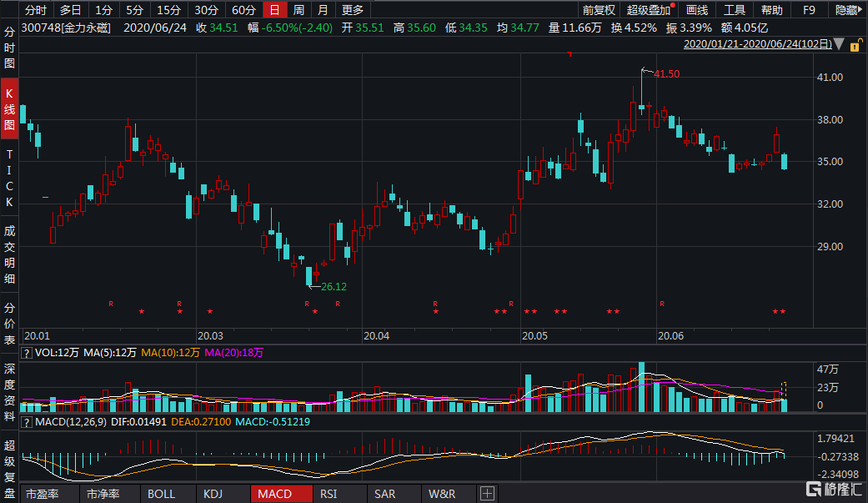
Task: Click the 画线 draw line button
Action: pyautogui.click(x=696, y=10)
